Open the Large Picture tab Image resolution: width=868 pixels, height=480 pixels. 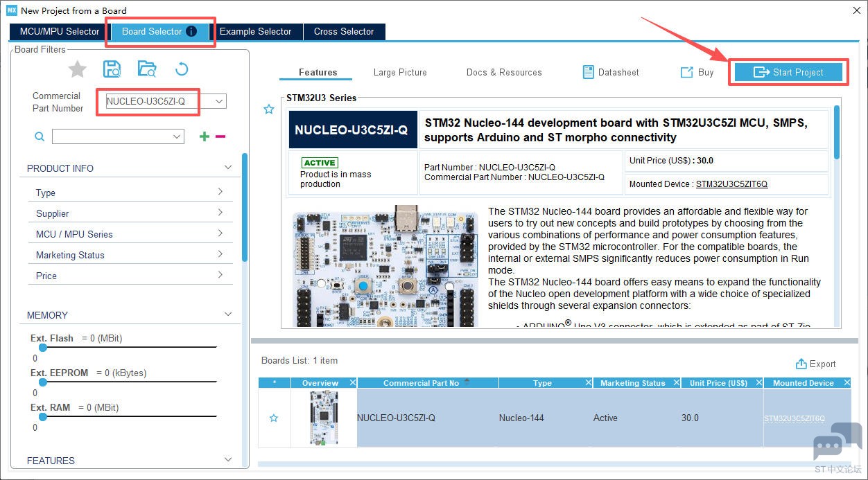[x=400, y=72]
